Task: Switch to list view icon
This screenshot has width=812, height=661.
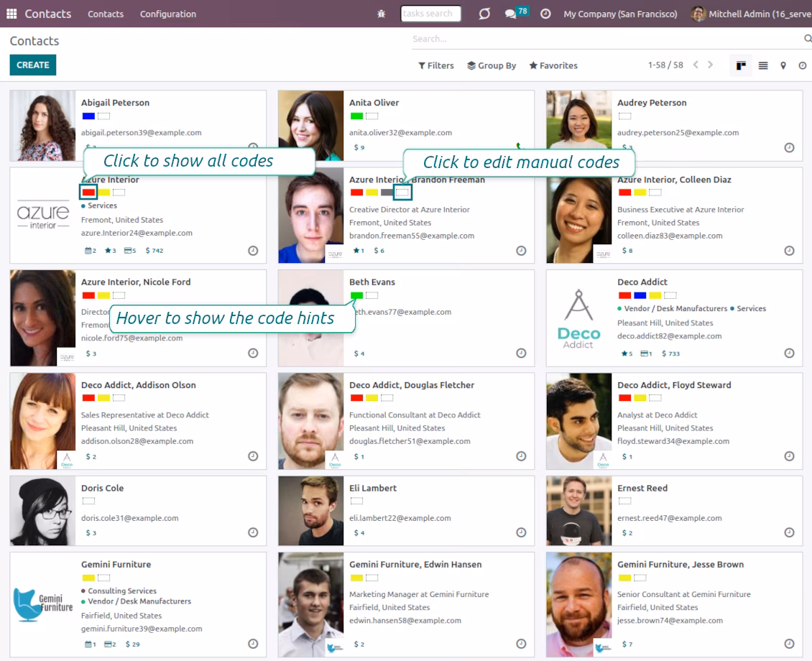Action: pyautogui.click(x=763, y=65)
